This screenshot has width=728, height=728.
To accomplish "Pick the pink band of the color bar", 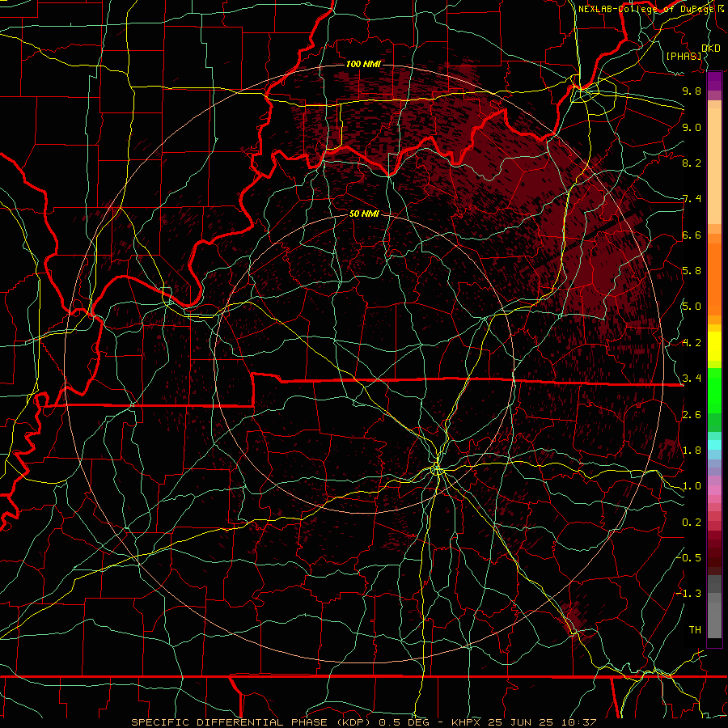I will (714, 490).
